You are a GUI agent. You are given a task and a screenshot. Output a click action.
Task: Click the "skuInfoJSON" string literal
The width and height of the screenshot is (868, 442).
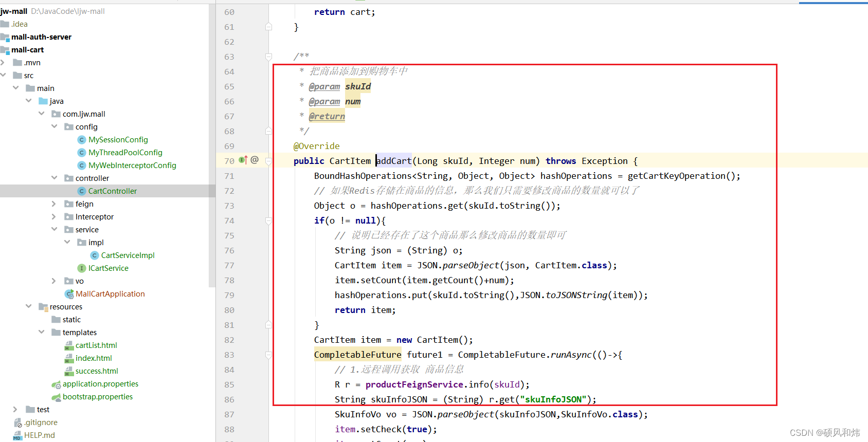[553, 399]
